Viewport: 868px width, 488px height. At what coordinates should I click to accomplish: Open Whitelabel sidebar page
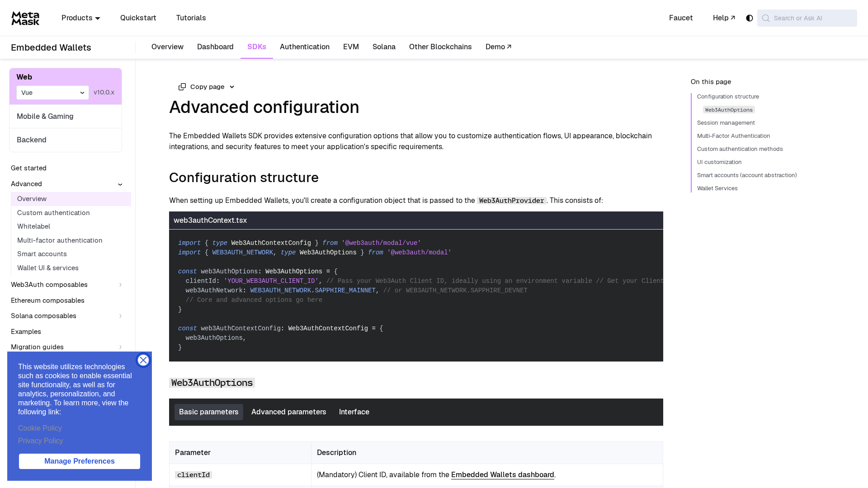point(34,226)
